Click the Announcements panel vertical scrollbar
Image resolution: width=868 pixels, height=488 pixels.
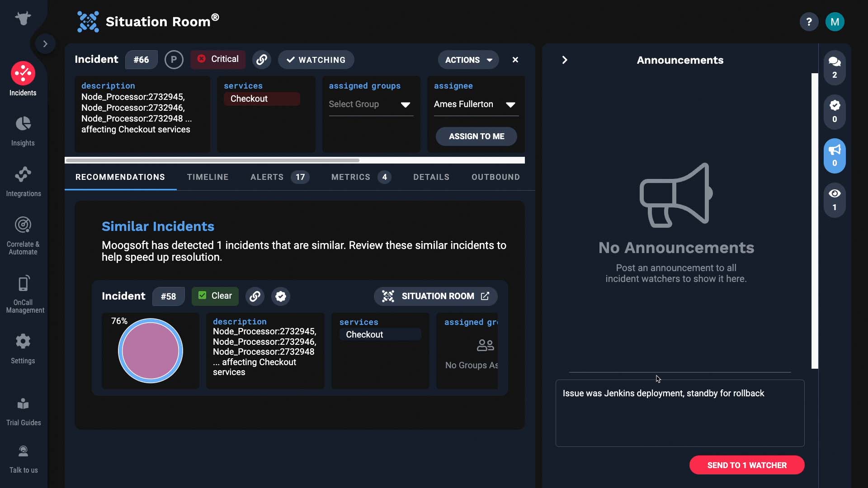tap(815, 221)
